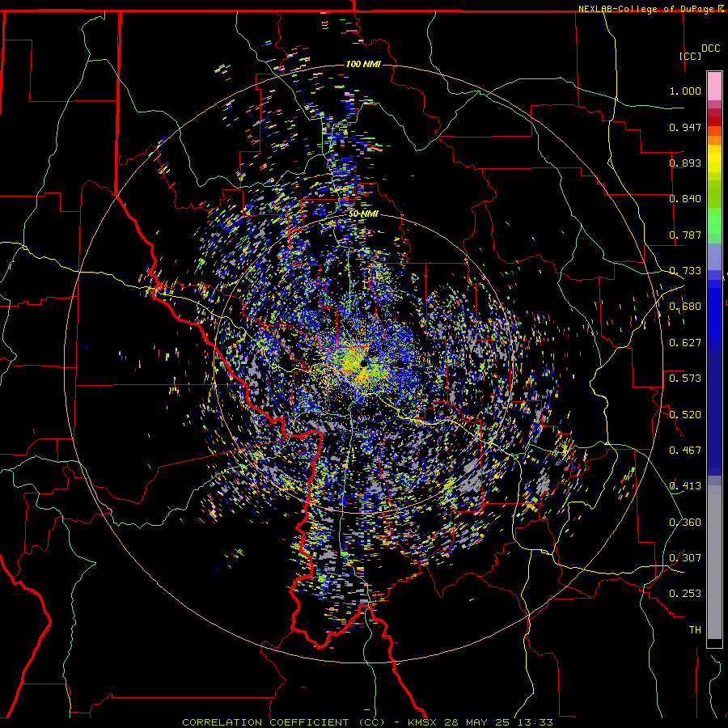This screenshot has width=728, height=728.
Task: Click the 0.253 legend value
Action: tap(685, 594)
